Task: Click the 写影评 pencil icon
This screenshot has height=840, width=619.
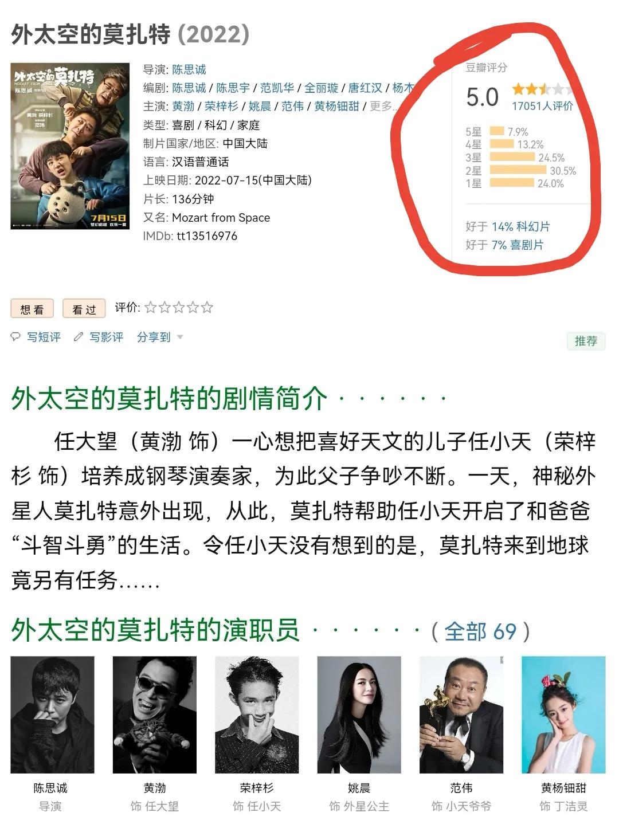Action: 79,337
